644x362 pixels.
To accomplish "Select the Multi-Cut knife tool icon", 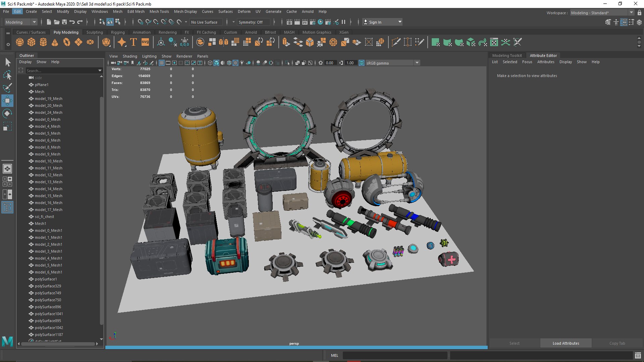I will point(396,42).
